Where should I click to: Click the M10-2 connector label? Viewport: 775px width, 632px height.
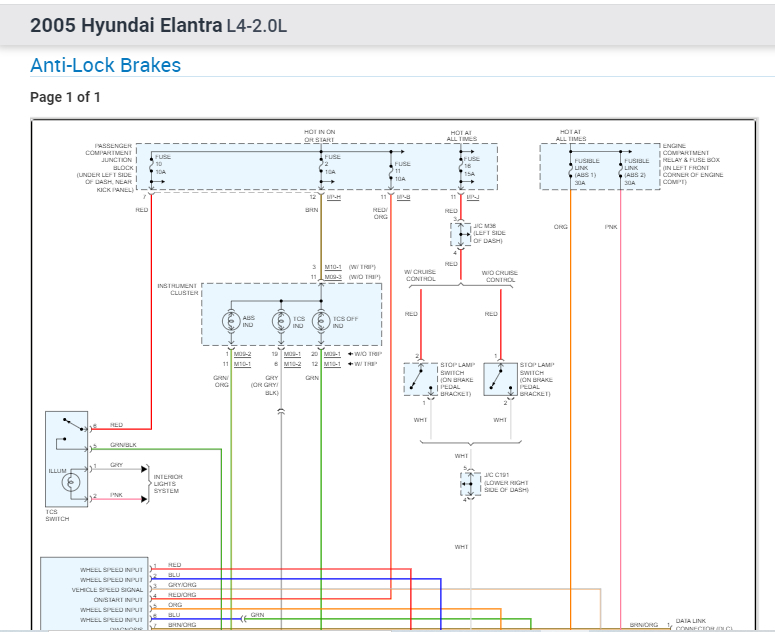(293, 364)
